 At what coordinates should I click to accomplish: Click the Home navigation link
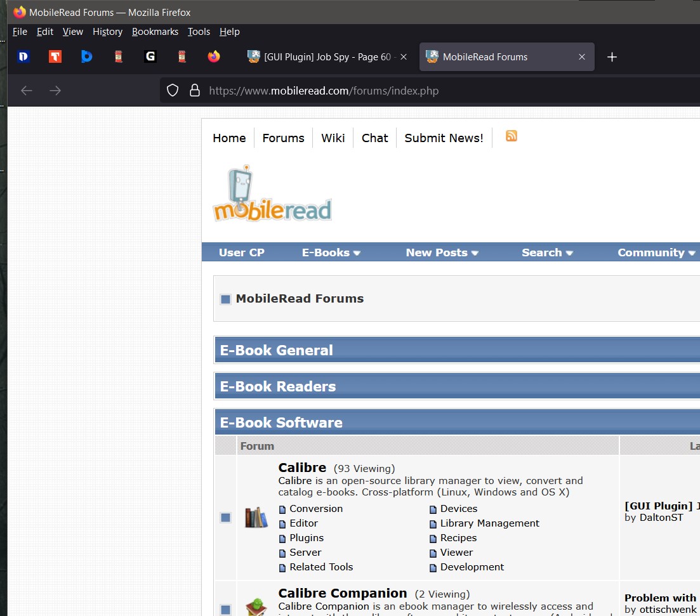tap(229, 138)
